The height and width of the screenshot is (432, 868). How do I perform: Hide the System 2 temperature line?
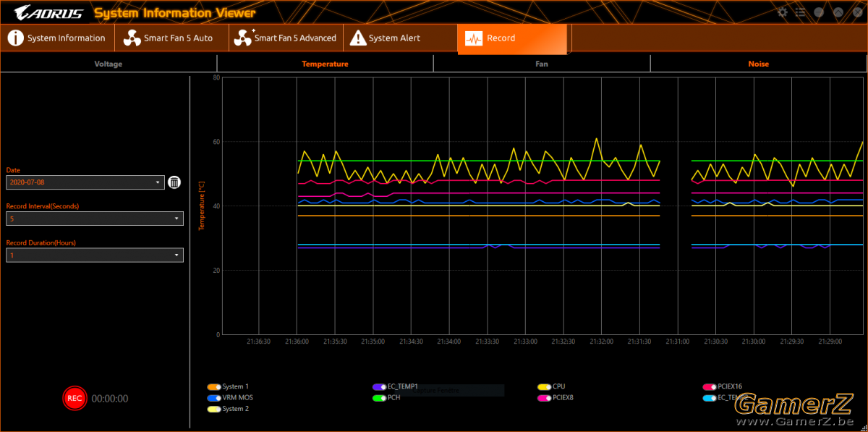point(213,409)
